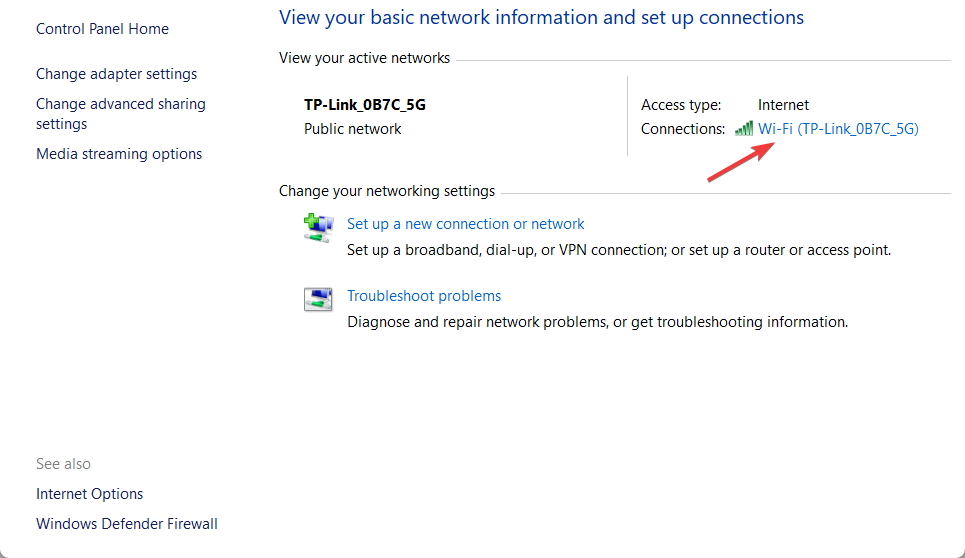Click the View your active networks section header
Image resolution: width=965 pixels, height=558 pixels.
[x=364, y=58]
